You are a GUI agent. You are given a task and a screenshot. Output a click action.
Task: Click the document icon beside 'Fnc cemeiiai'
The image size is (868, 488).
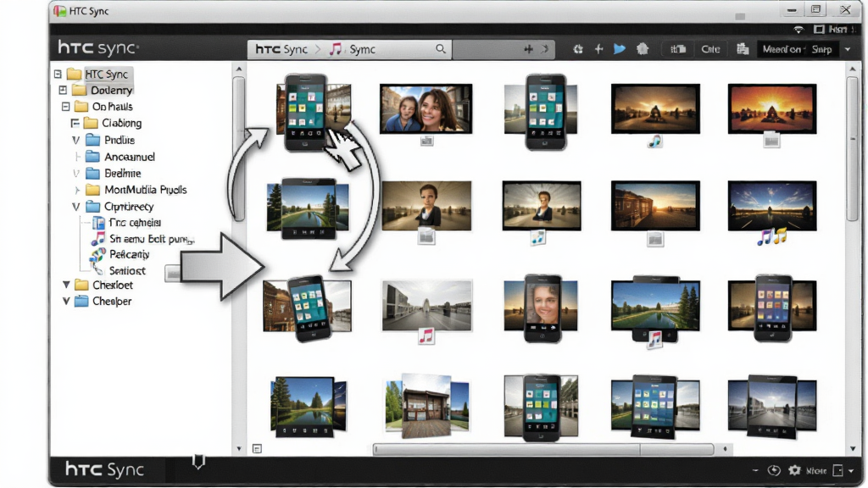pos(98,223)
